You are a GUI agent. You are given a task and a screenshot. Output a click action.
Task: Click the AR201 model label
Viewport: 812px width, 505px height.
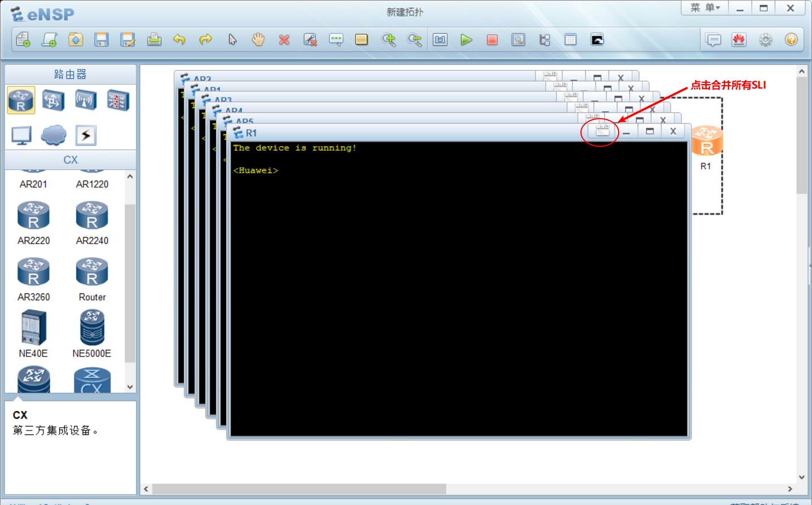point(33,184)
